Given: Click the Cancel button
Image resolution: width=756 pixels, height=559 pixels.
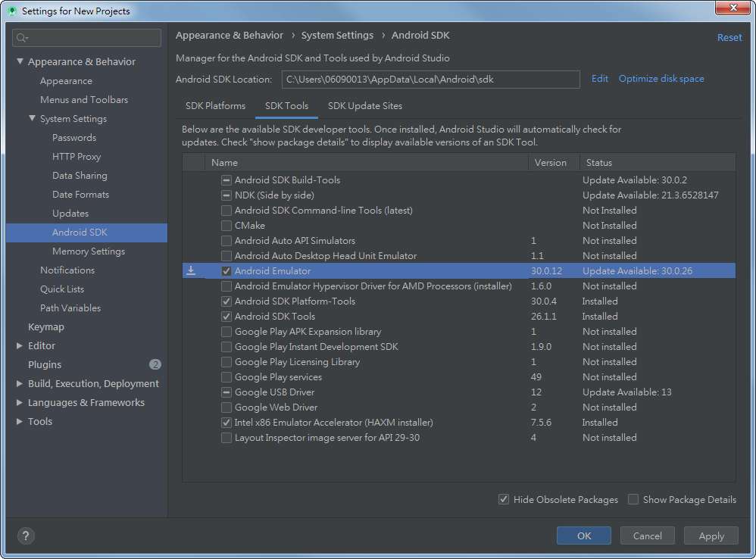Looking at the screenshot, I should tap(647, 536).
